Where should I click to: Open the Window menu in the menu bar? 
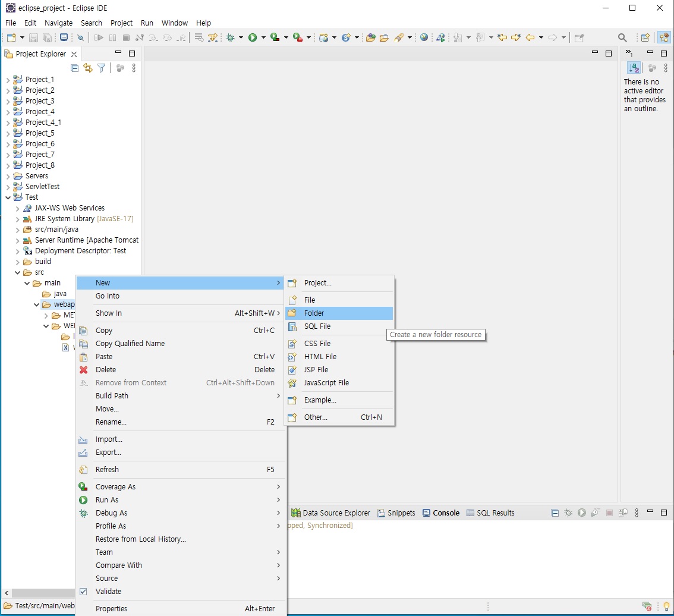click(175, 23)
